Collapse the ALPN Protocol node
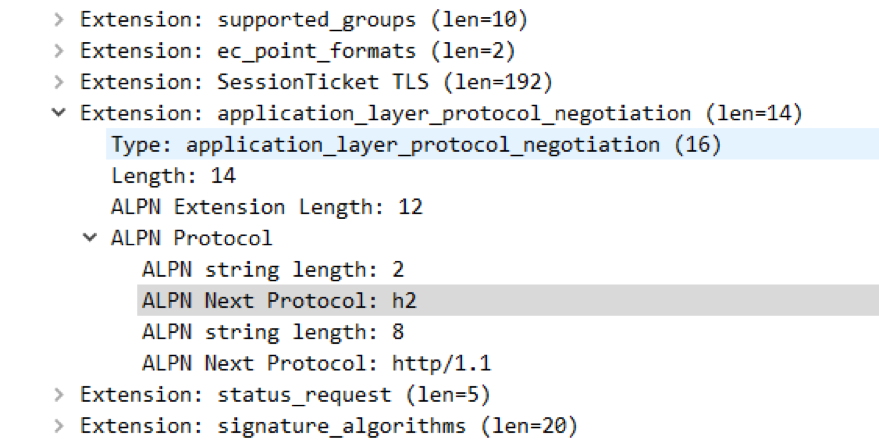Image resolution: width=879 pixels, height=447 pixels. tap(90, 238)
